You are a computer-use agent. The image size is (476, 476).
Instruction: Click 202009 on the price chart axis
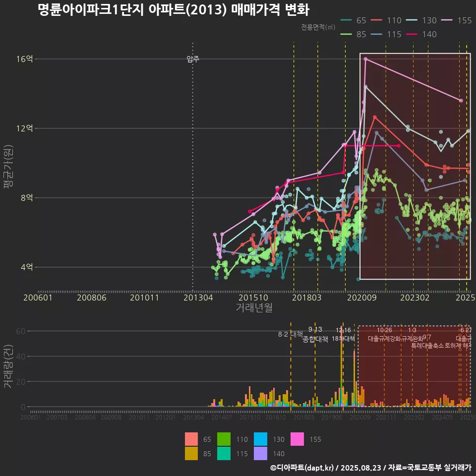coord(362,297)
